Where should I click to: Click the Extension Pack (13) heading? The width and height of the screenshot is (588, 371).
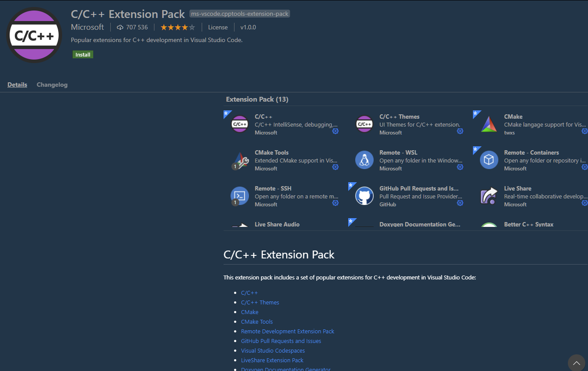[257, 99]
